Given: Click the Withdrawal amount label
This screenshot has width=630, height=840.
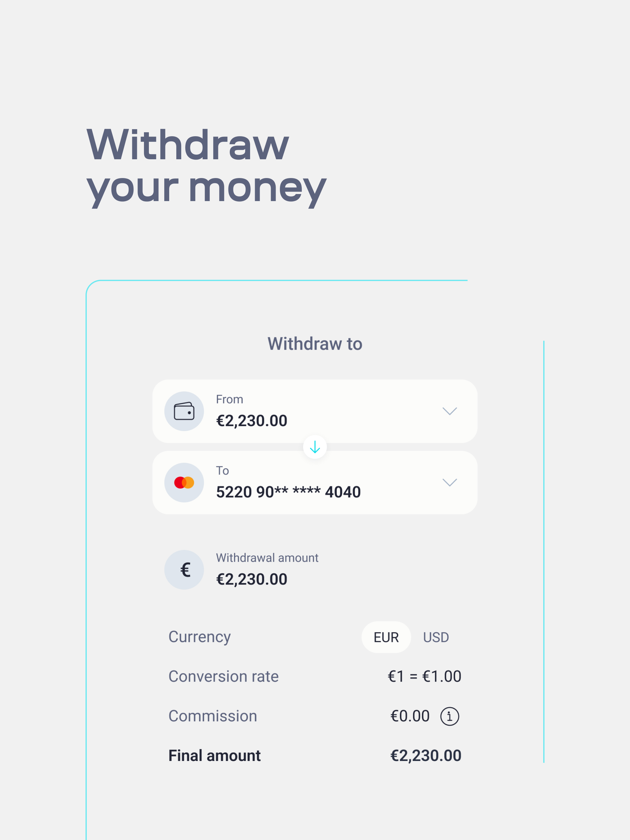Looking at the screenshot, I should pyautogui.click(x=267, y=558).
